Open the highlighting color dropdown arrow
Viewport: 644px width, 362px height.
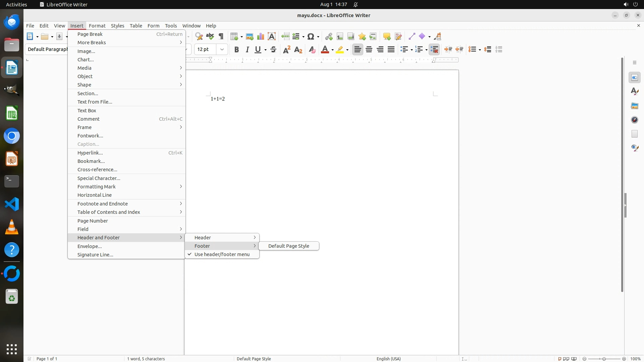click(347, 50)
